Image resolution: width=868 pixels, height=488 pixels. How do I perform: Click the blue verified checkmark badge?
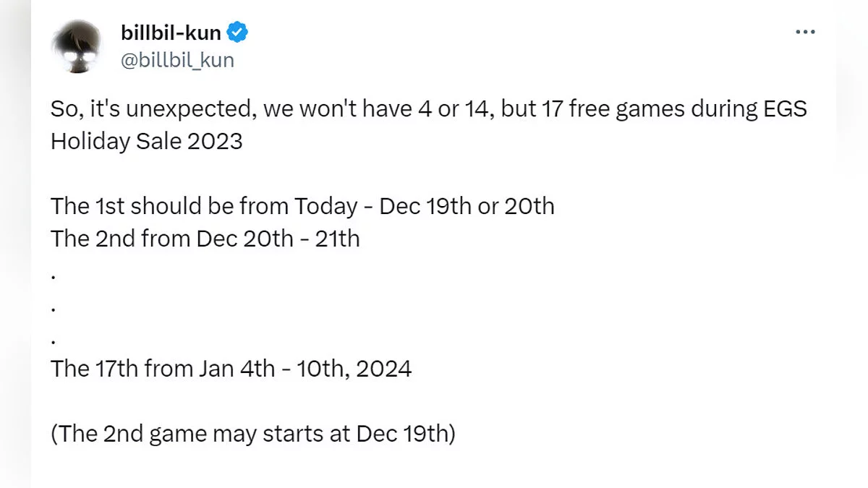pyautogui.click(x=238, y=33)
